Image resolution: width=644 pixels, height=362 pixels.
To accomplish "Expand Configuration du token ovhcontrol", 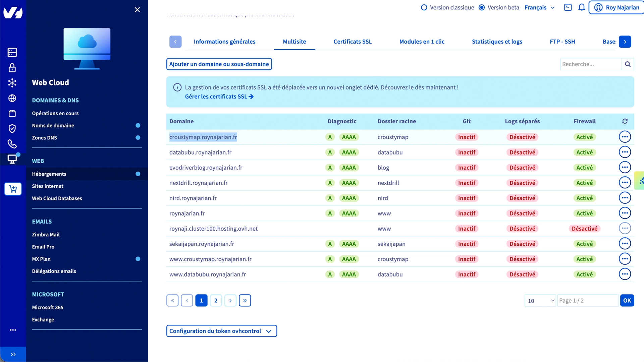I will pyautogui.click(x=222, y=331).
